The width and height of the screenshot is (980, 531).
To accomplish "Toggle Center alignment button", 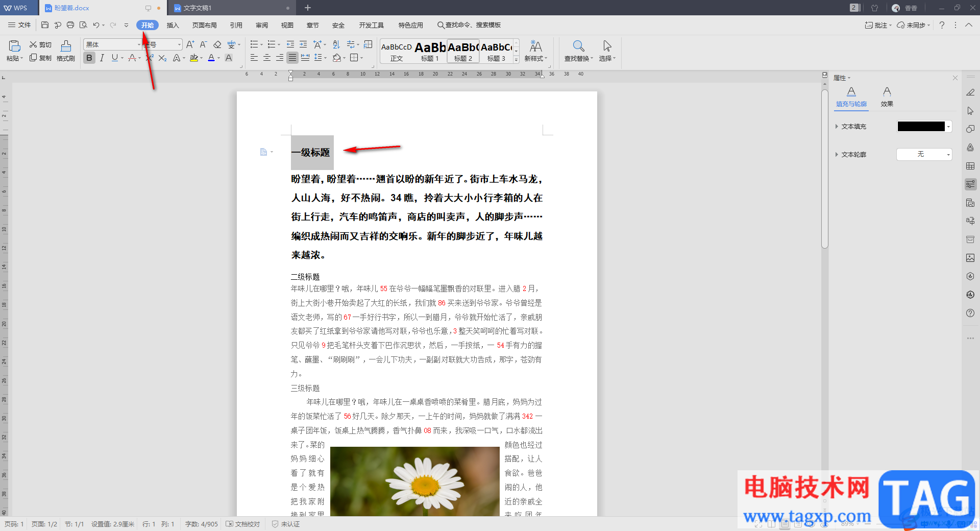I will coord(267,58).
